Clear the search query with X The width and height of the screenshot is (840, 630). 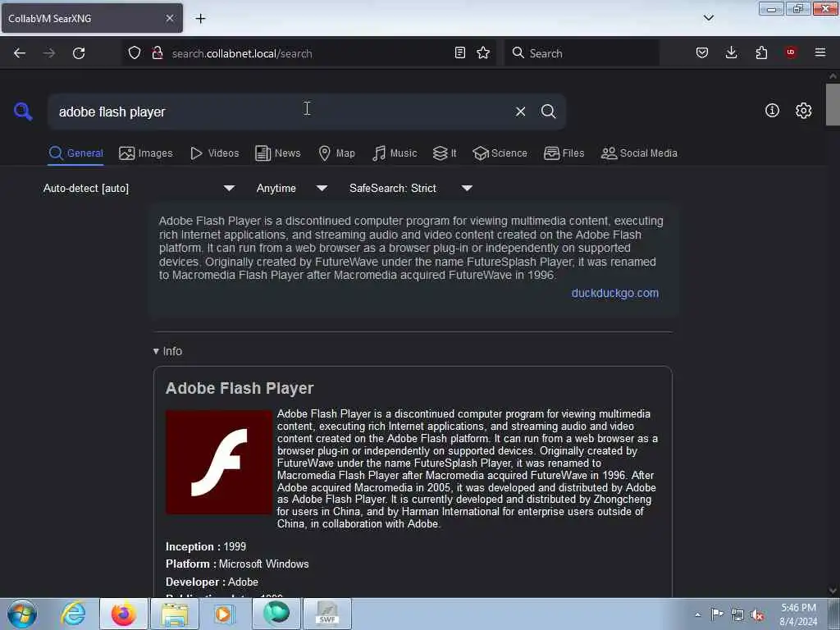[x=520, y=112]
